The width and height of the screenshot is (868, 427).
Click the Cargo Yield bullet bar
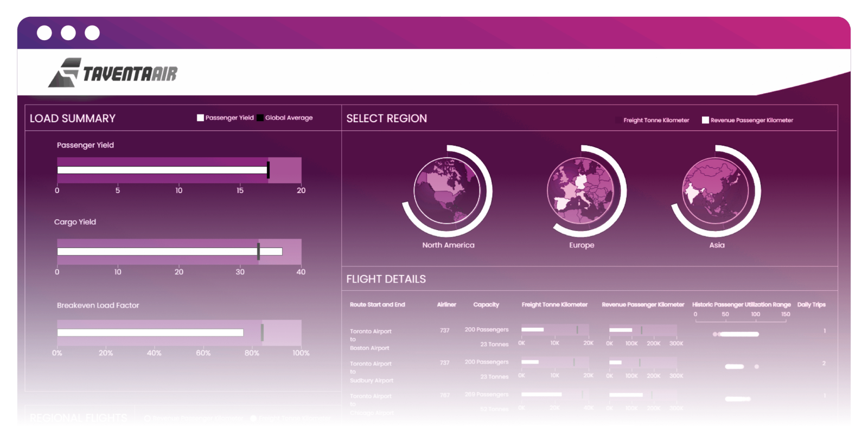click(179, 252)
